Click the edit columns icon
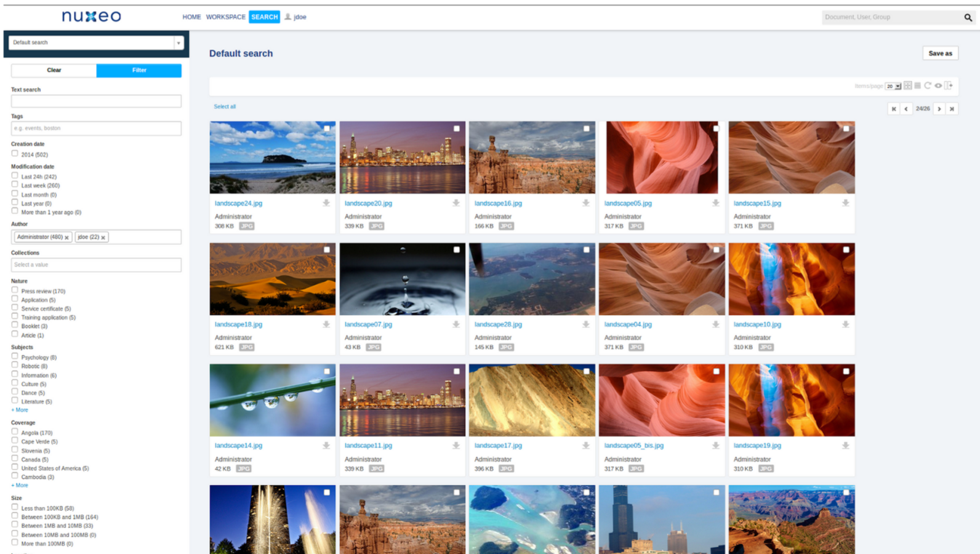This screenshot has height=554, width=980. coord(949,86)
